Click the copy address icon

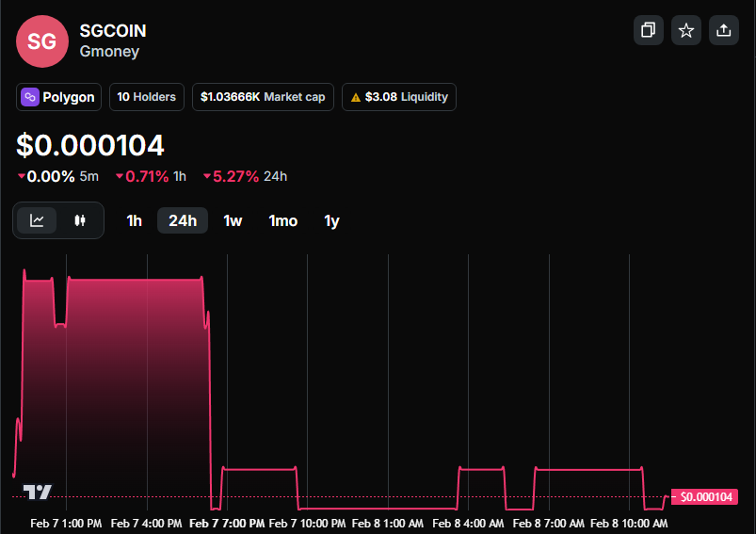[x=648, y=30]
